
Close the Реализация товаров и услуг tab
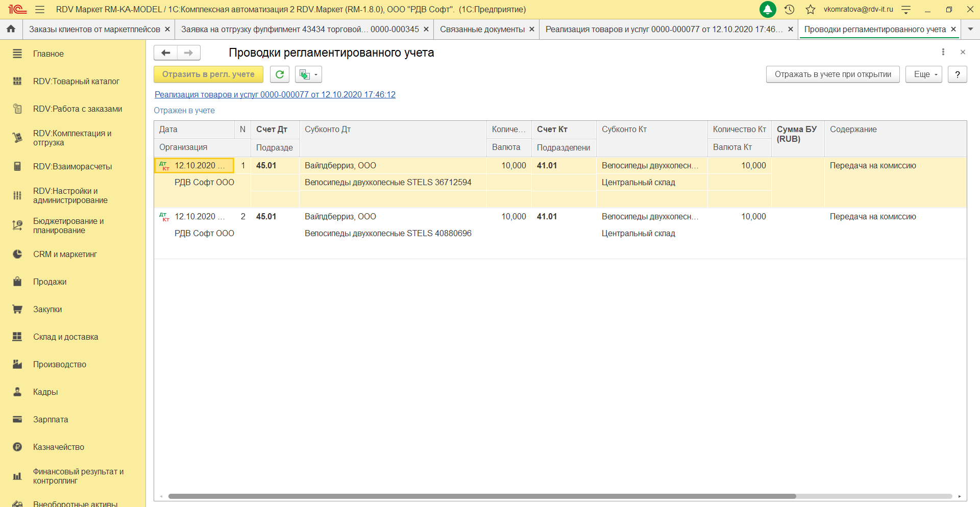pos(791,30)
